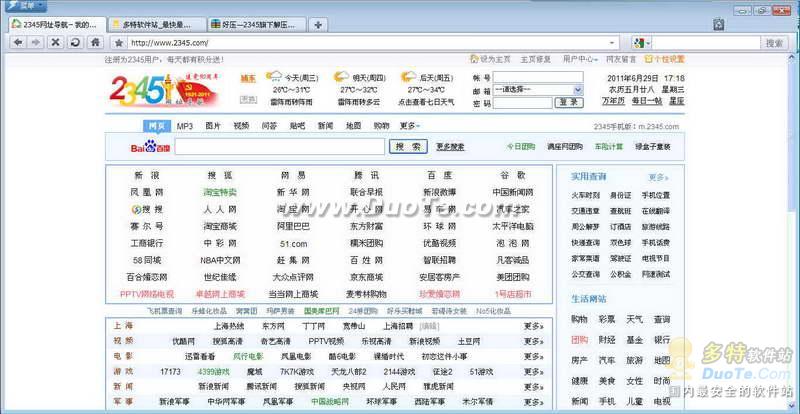Click the 更换 city button
800x414 pixels.
click(x=248, y=100)
